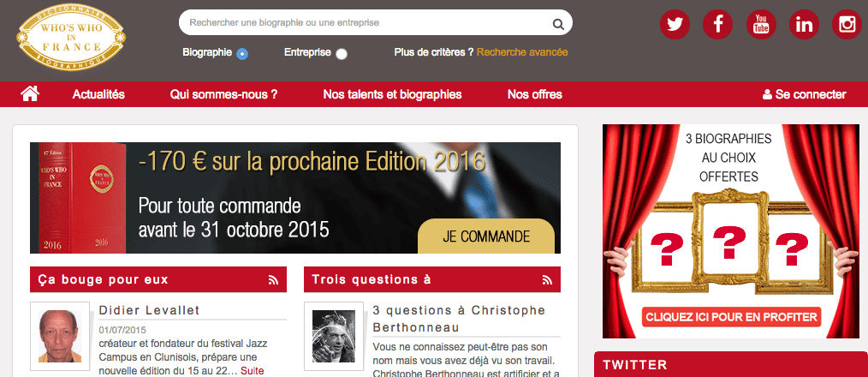The image size is (868, 377).
Task: Open RSS feed for Ça bouge pour eux
Action: click(x=273, y=279)
